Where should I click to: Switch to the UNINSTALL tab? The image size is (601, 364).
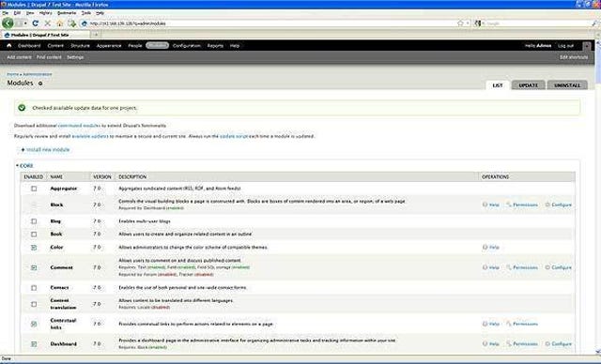coord(567,85)
